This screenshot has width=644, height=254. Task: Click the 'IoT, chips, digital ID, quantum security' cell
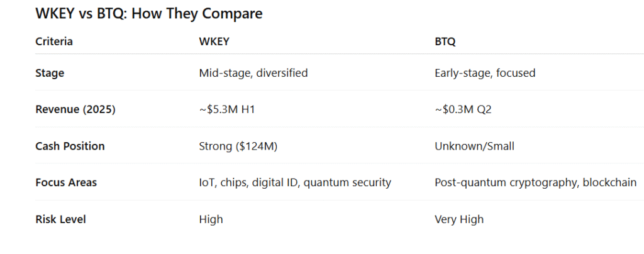pos(294,182)
